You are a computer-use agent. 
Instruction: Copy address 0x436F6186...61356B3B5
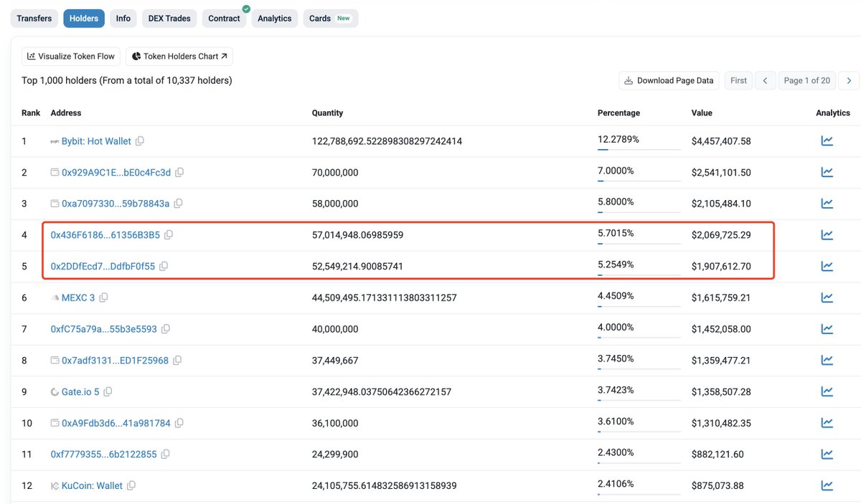tap(169, 234)
